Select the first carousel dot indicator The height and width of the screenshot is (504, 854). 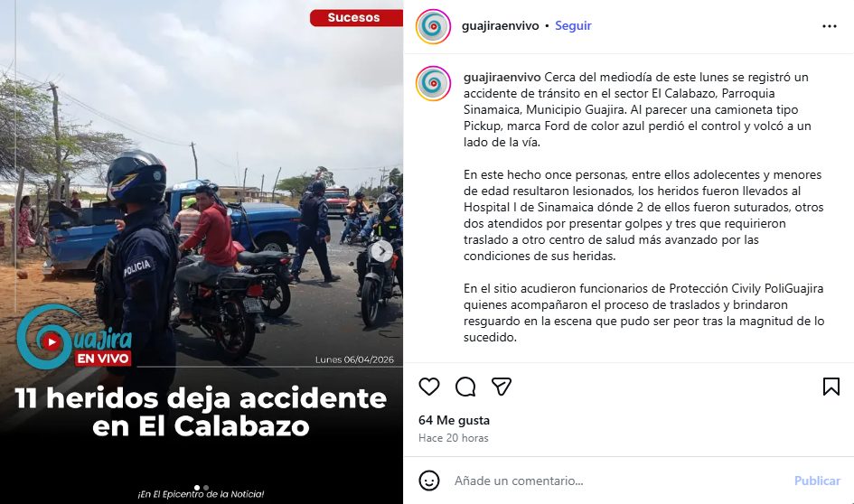[197, 488]
